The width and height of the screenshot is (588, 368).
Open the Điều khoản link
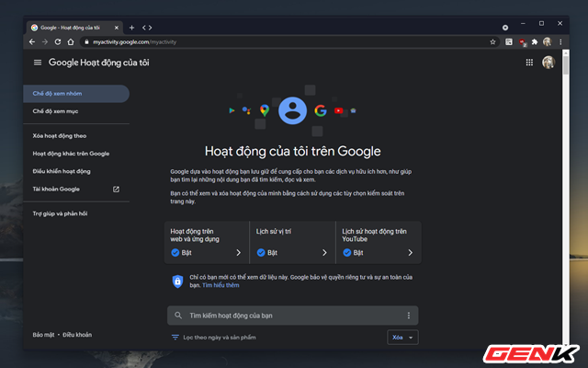77,335
